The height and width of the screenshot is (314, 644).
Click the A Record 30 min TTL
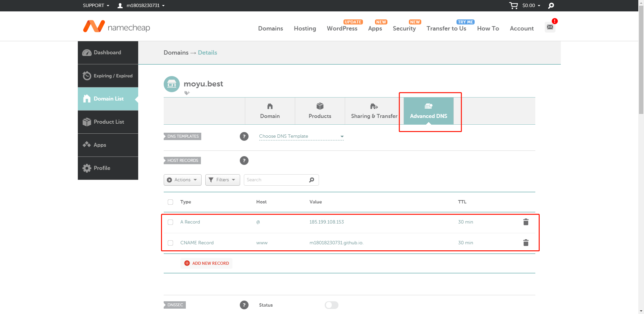[466, 222]
